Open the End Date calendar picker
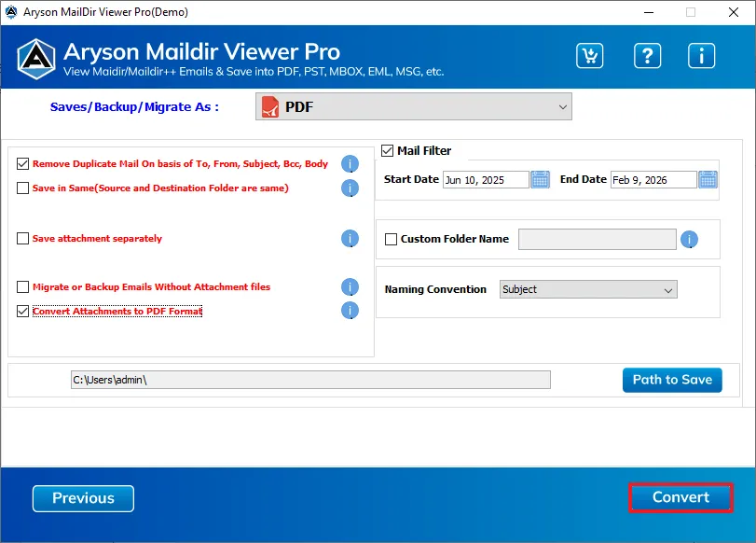 (708, 179)
